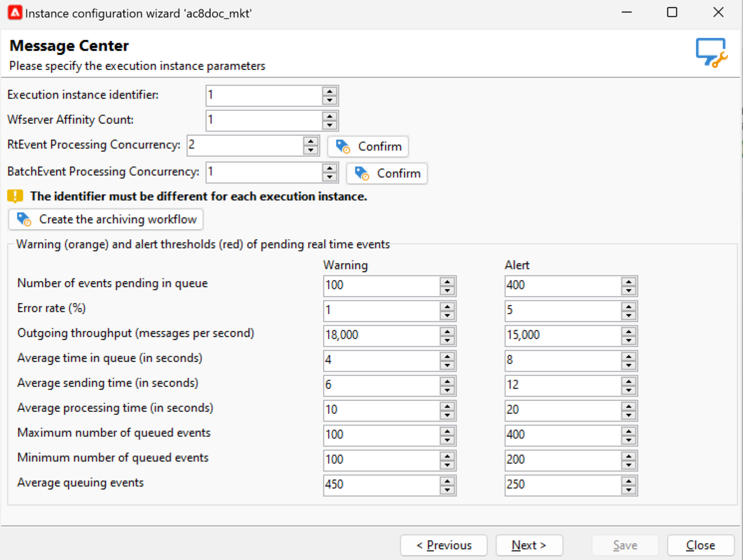Click the tag icon on RtEvent Confirm button
The image size is (743, 560).
[343, 147]
